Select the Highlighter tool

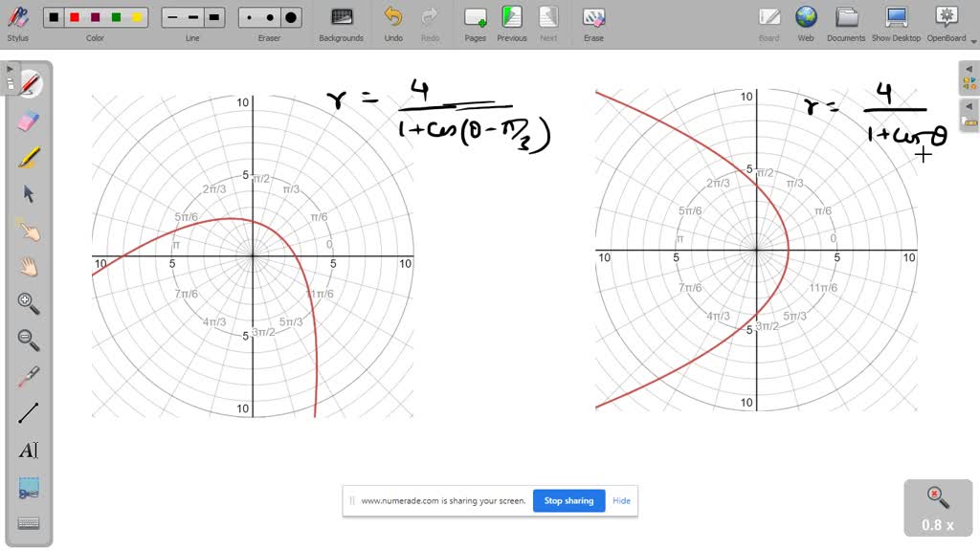click(27, 157)
